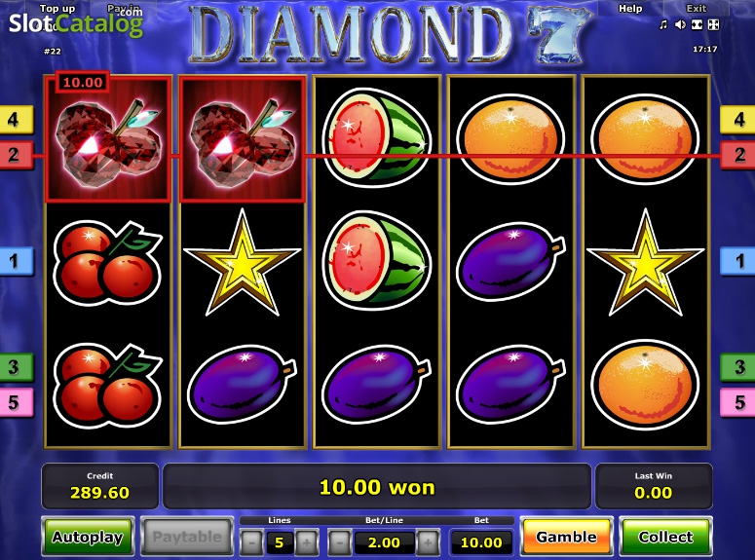Click blue payline 1 marker on left

click(x=16, y=261)
